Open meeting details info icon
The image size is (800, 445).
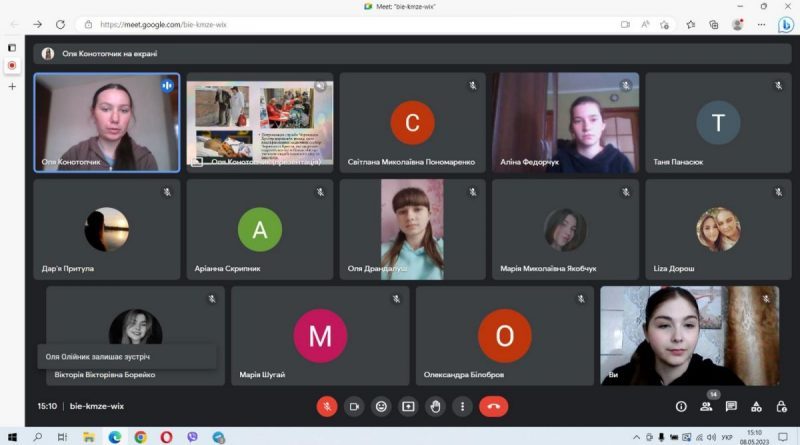(681, 407)
